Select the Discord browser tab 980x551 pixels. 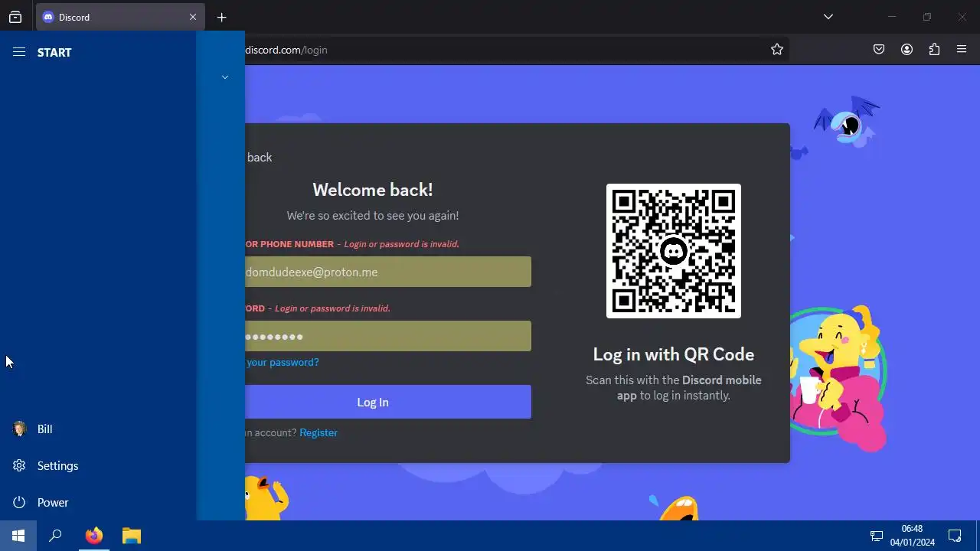click(x=120, y=17)
